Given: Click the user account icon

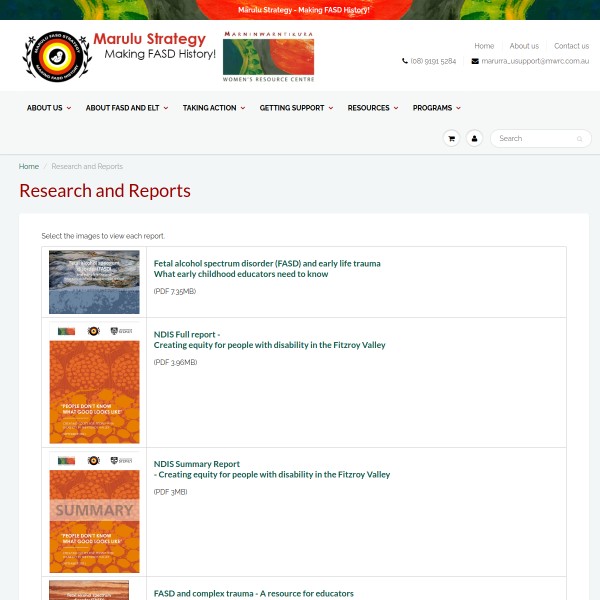Looking at the screenshot, I should click(474, 139).
